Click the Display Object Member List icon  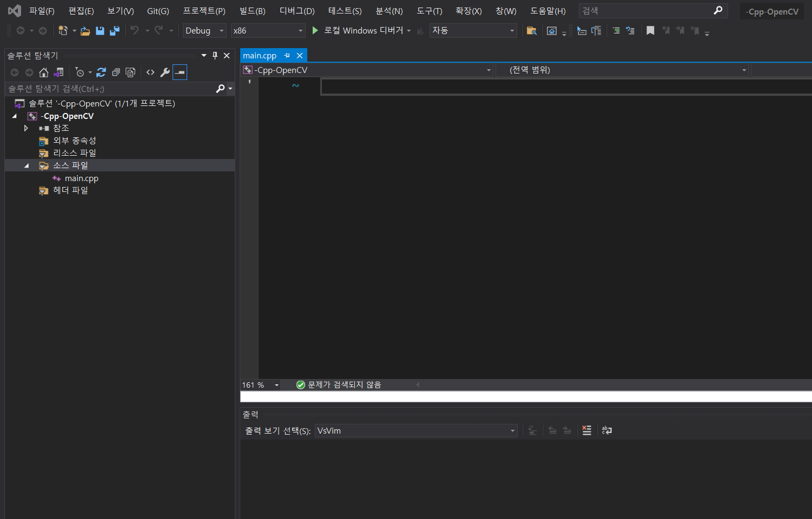582,31
